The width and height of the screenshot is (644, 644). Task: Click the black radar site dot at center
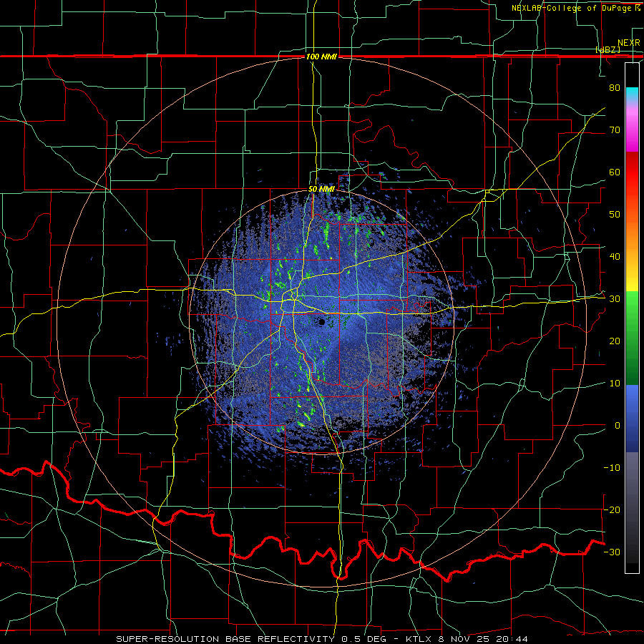click(x=322, y=322)
